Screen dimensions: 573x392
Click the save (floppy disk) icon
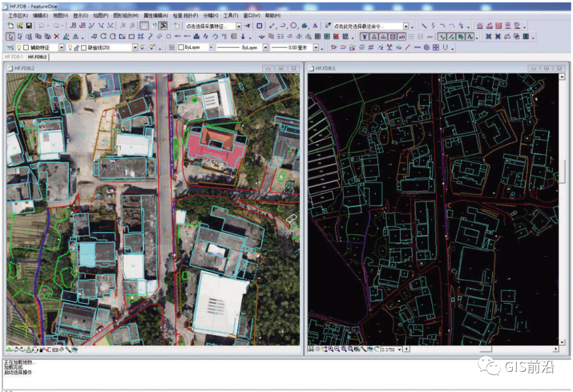[x=29, y=25]
